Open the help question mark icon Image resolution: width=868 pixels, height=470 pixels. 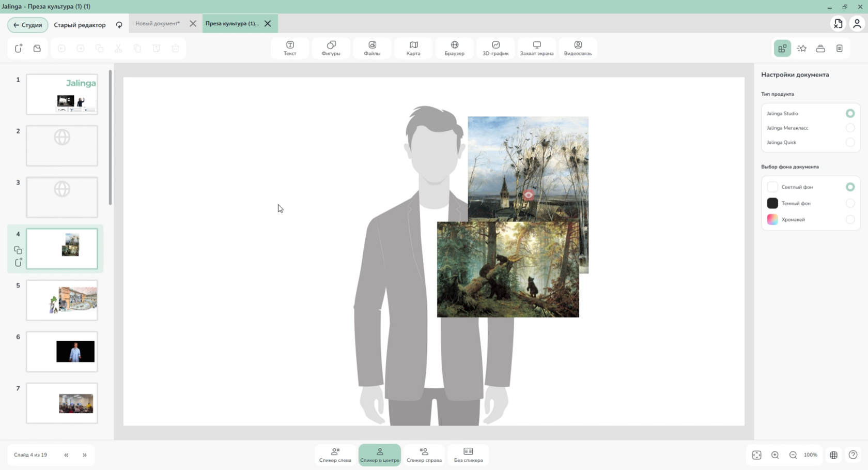[853, 455]
